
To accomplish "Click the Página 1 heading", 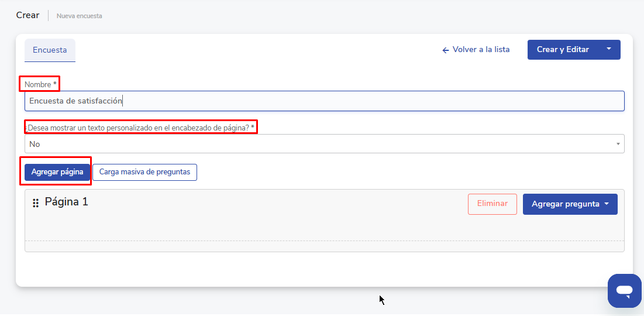I will [x=67, y=202].
